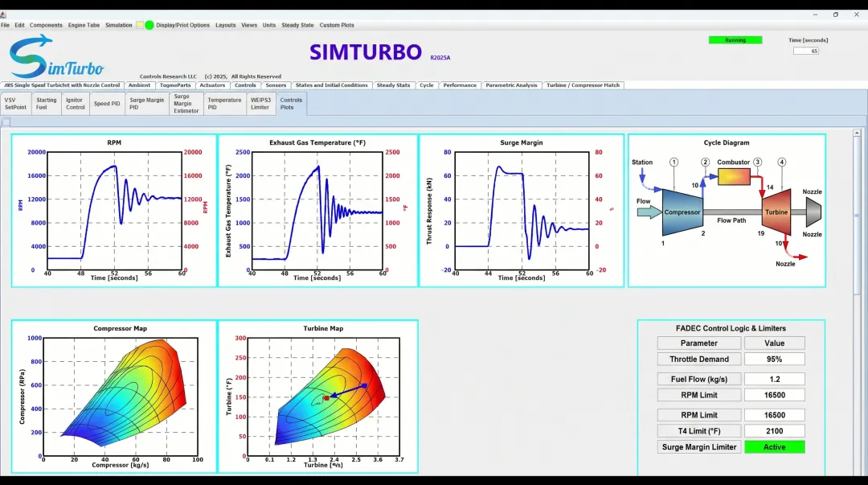This screenshot has width=868, height=485.
Task: Open the Layouts menu
Action: pyautogui.click(x=225, y=25)
